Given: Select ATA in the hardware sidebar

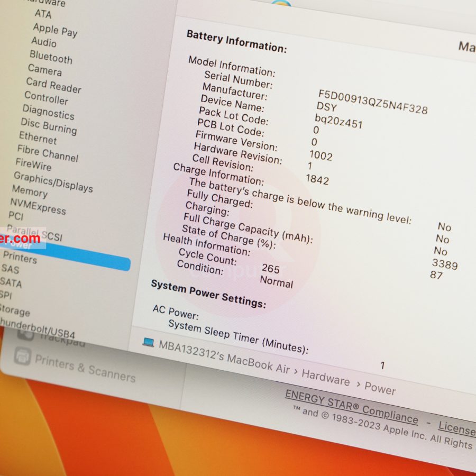Looking at the screenshot, I should (43, 14).
